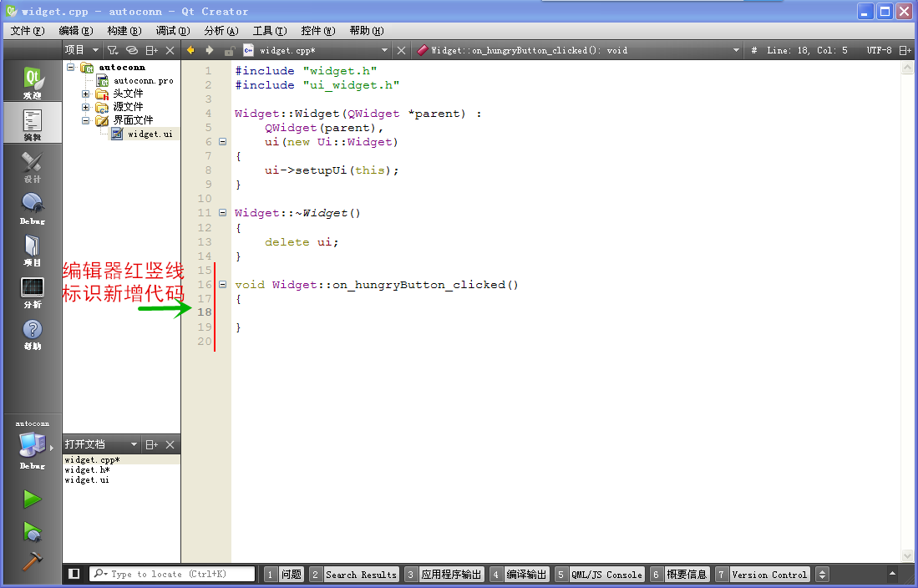Open the 编译输出 pane
Screen dimensions: 918x588
pos(520,575)
